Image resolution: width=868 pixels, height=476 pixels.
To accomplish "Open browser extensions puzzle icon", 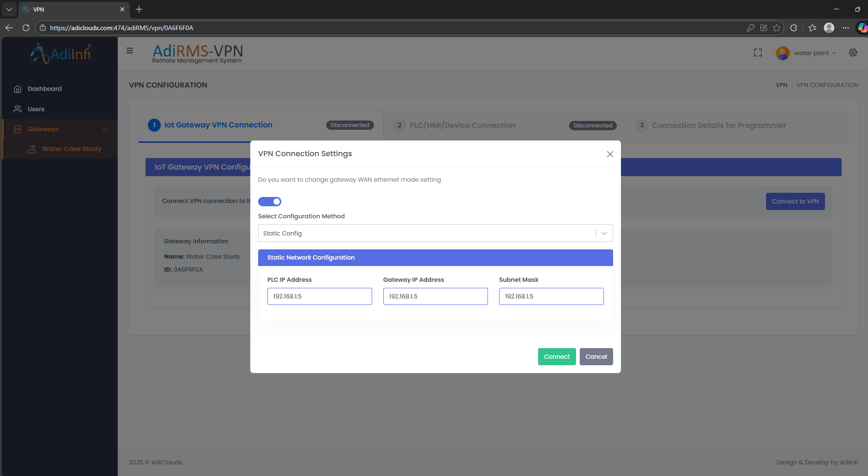I will click(x=793, y=28).
